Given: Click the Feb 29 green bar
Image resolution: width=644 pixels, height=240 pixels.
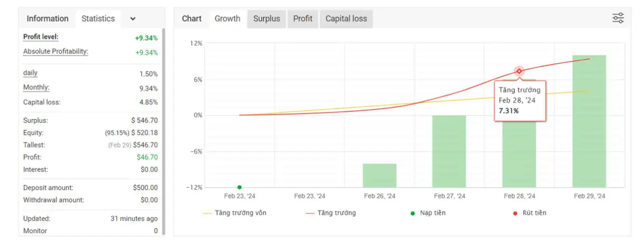Looking at the screenshot, I should pyautogui.click(x=589, y=121).
